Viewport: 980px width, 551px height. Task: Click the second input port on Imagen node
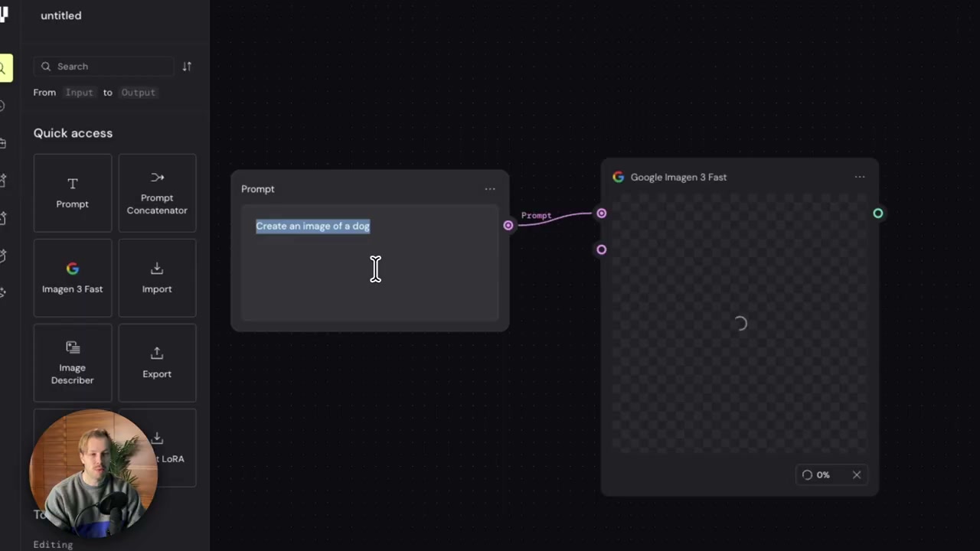(602, 249)
